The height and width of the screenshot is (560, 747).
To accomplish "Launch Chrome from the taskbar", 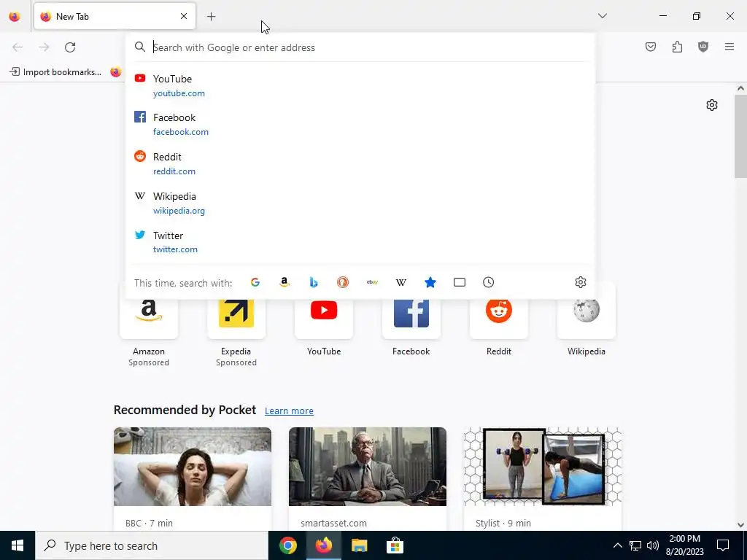I will (287, 545).
